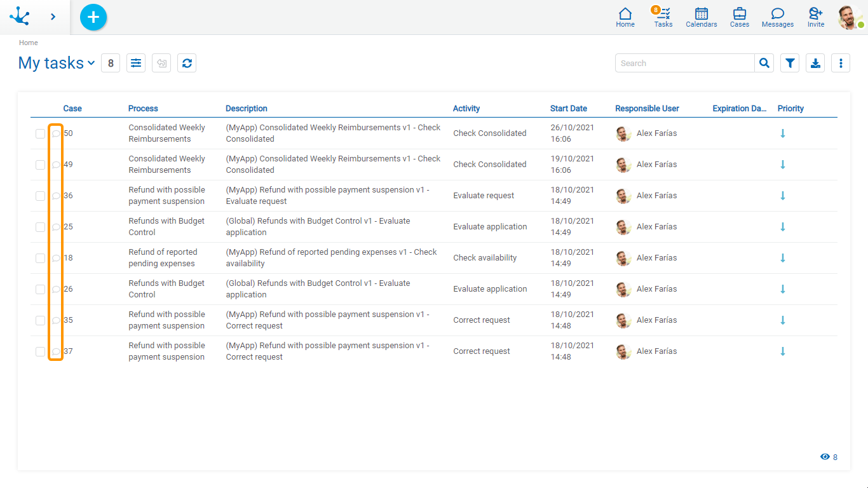The image size is (868, 488).
Task: Click the refresh task list icon
Action: [187, 63]
